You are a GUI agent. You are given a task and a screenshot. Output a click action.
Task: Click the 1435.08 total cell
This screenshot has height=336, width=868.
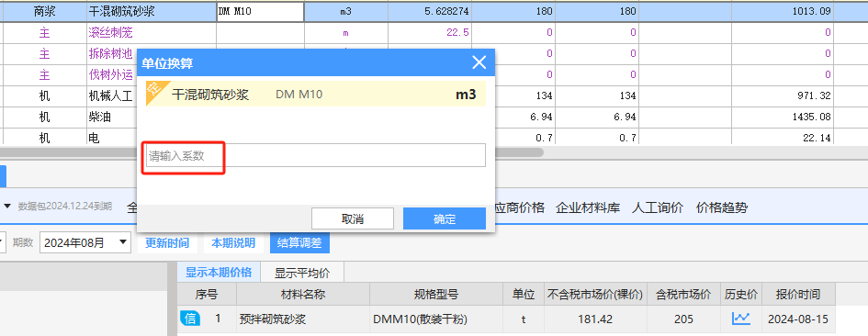[x=783, y=117]
